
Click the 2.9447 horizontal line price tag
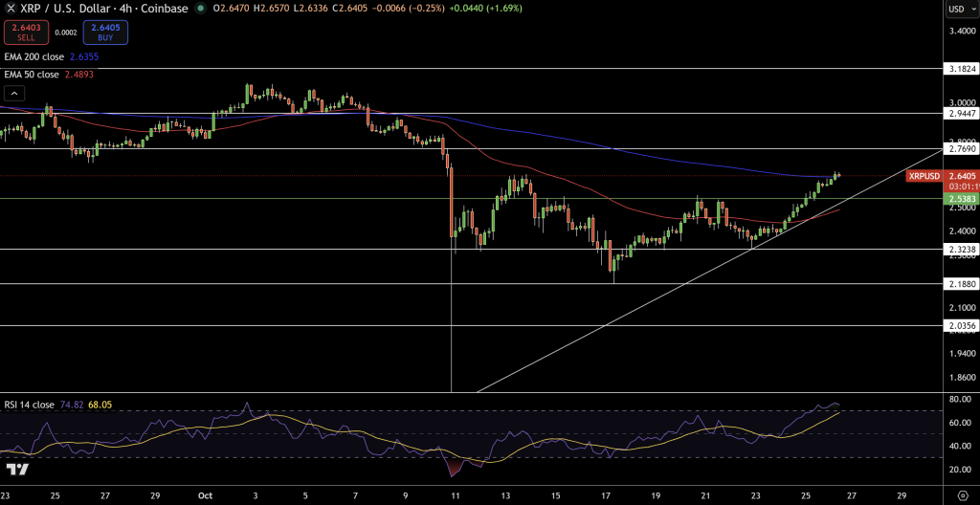coord(960,113)
